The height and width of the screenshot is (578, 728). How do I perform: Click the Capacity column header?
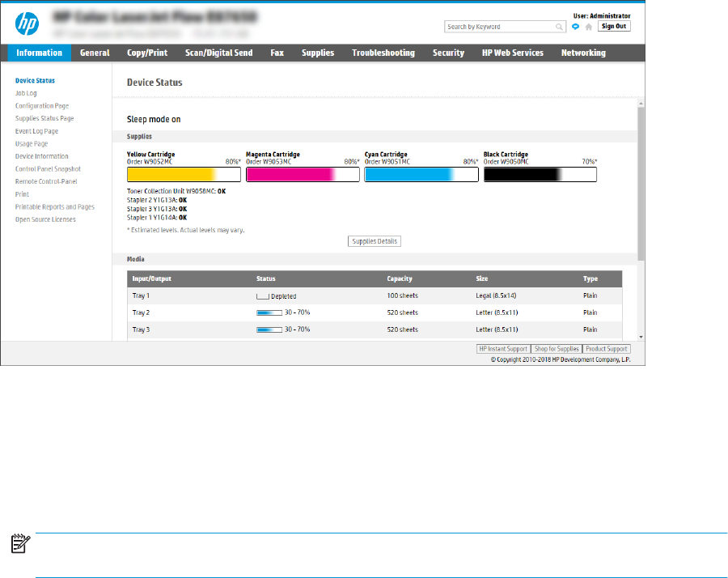[x=400, y=278]
